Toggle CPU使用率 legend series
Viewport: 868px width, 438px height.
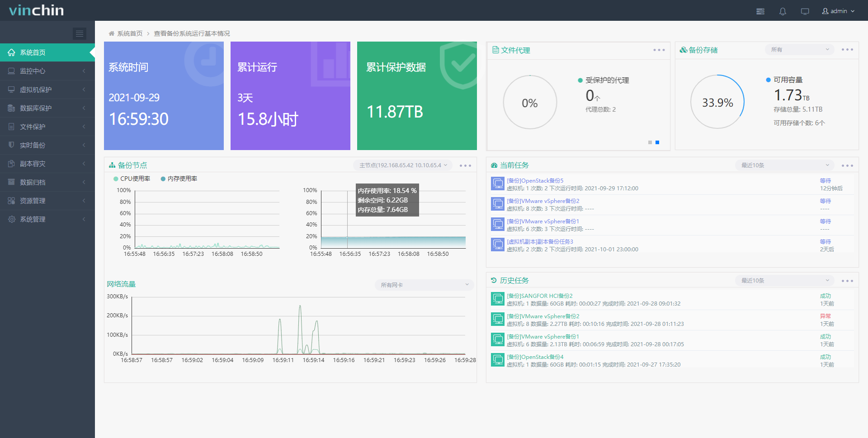point(132,179)
